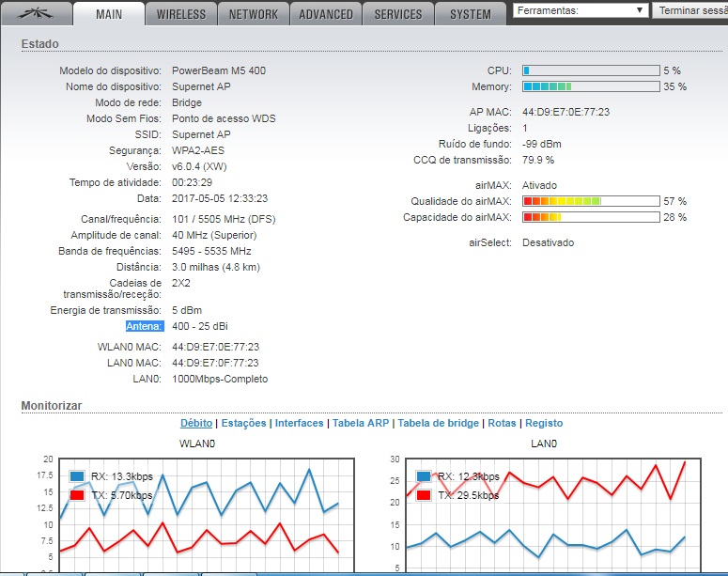Click the LAN0 throughput graph

(553, 515)
